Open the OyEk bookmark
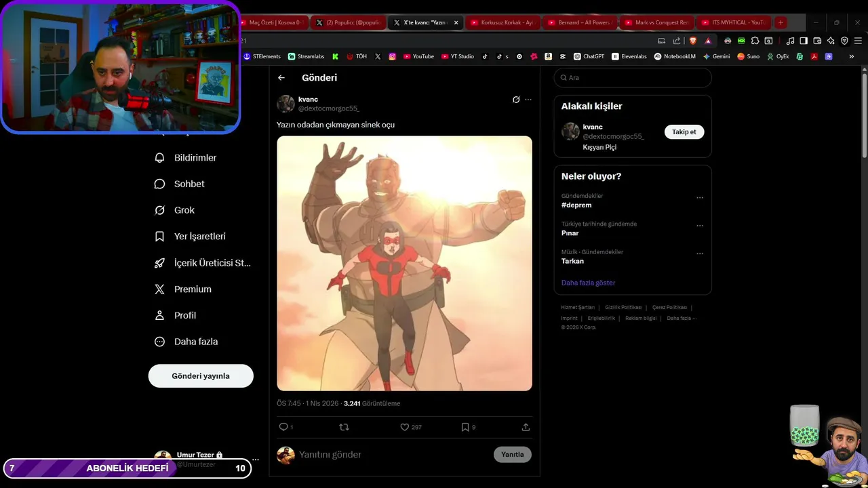This screenshot has width=868, height=488. click(x=778, y=56)
